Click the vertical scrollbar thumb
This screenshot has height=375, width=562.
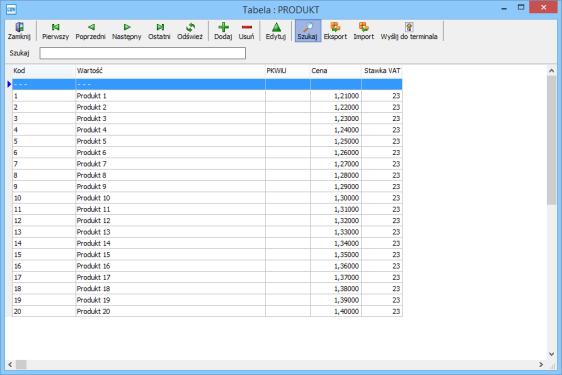pos(552,140)
